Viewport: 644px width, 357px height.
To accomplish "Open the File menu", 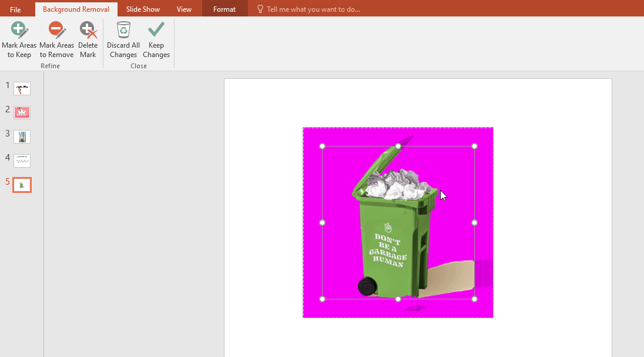I will (x=15, y=9).
